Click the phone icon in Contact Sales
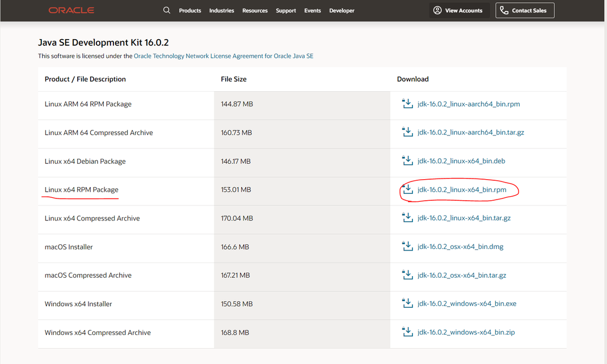 point(504,10)
